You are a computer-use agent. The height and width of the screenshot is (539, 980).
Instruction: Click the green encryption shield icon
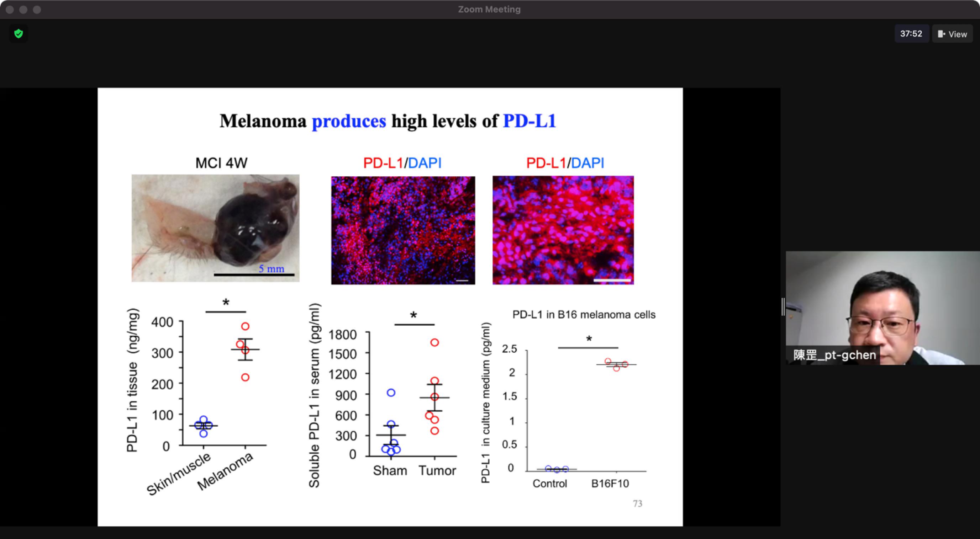click(x=18, y=34)
